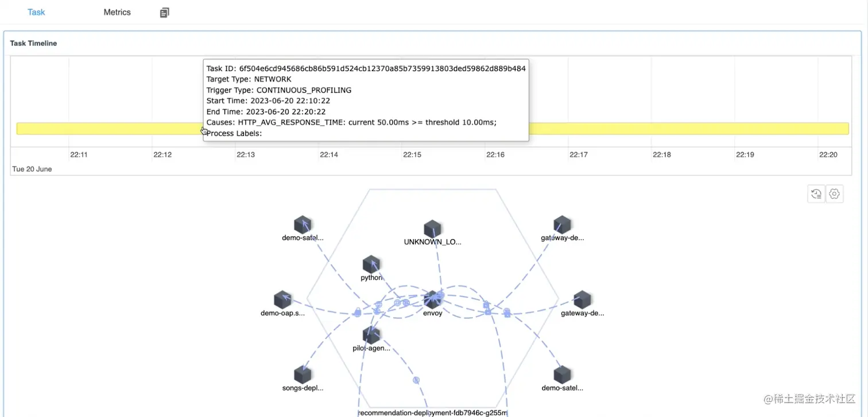The height and width of the screenshot is (417, 868).
Task: Click the 22:15 timeline tick label
Action: (412, 155)
